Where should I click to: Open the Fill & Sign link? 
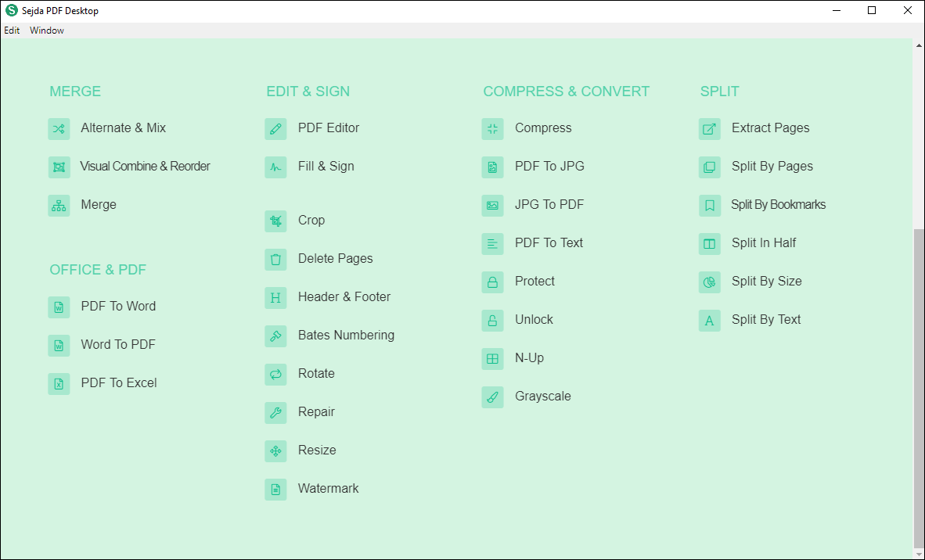point(326,167)
